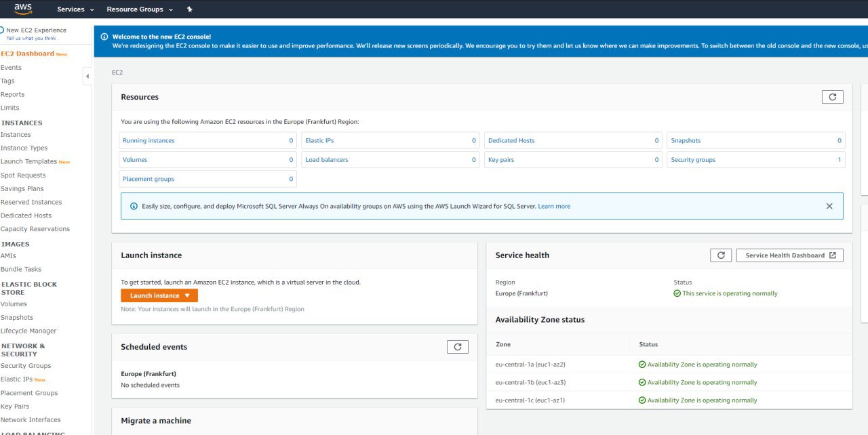The image size is (868, 435).
Task: Click Tell us what you think link
Action: (x=31, y=38)
